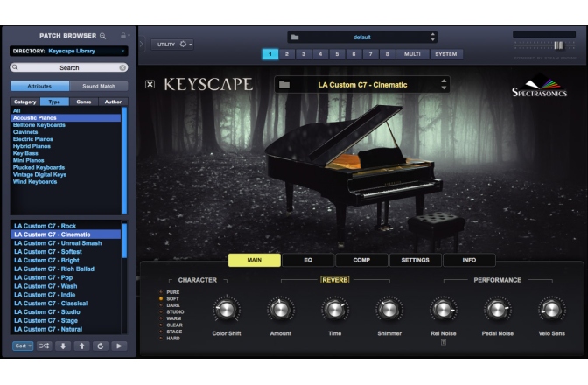Click the Category column header

pos(24,101)
